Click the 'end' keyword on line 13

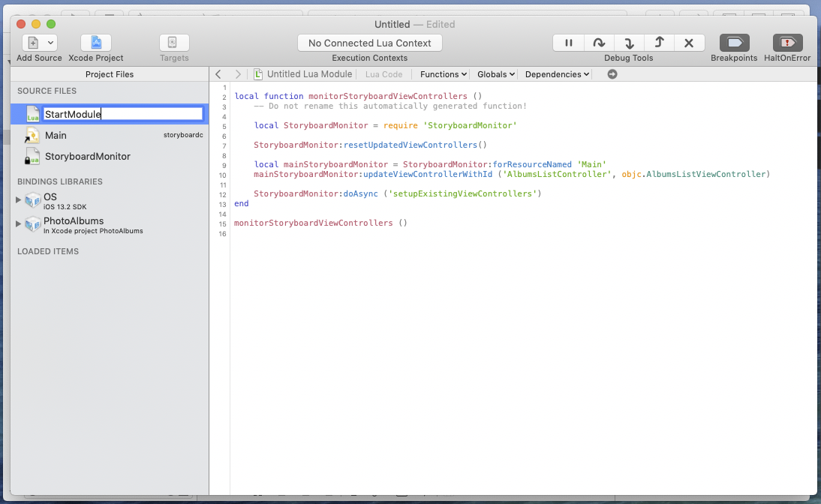pos(242,203)
